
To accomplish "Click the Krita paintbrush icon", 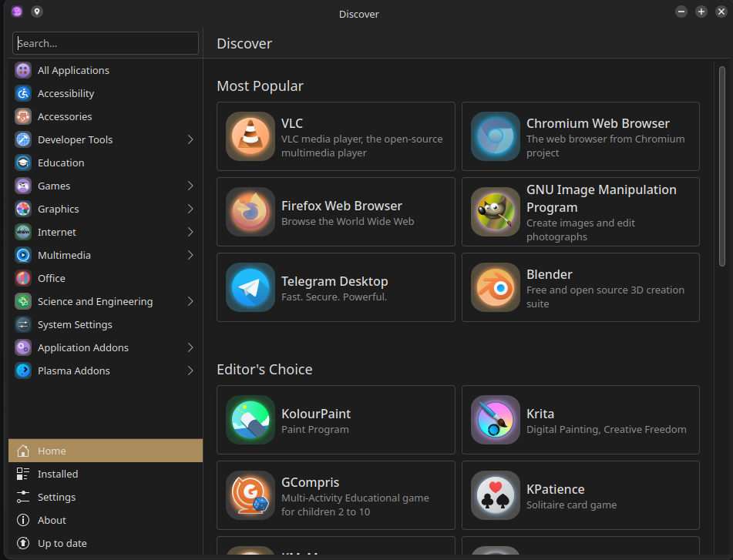I will [496, 420].
